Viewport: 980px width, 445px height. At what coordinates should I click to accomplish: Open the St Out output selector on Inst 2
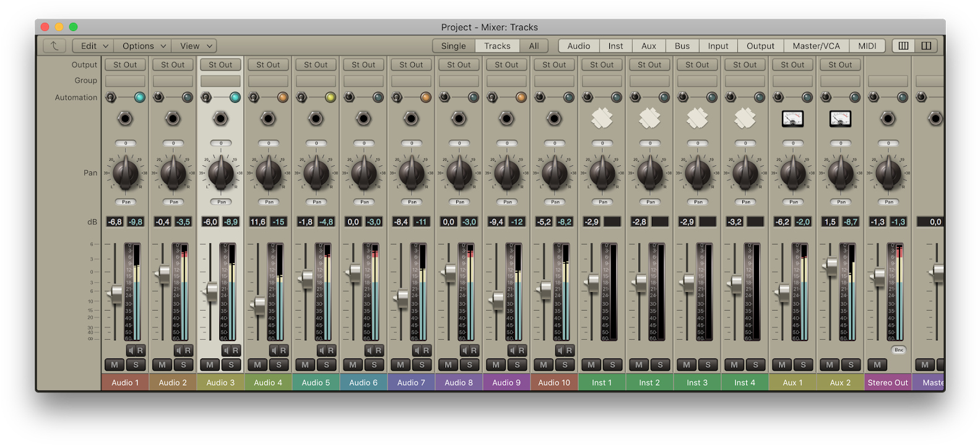649,64
